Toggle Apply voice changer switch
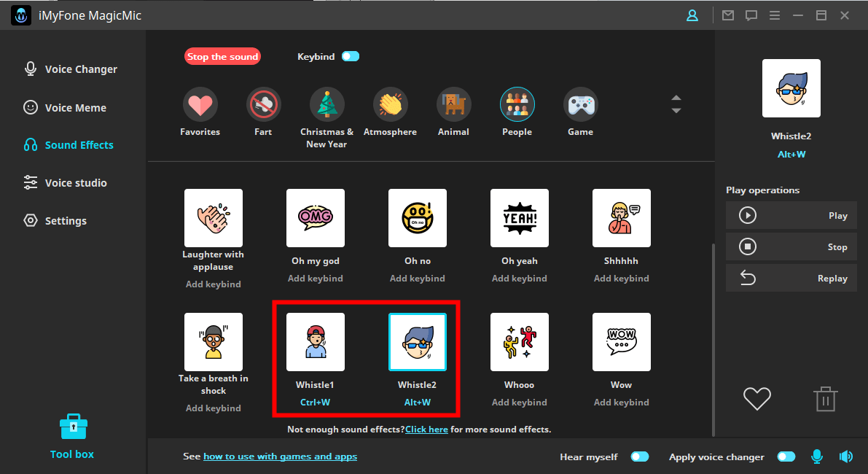This screenshot has width=868, height=474. point(786,456)
